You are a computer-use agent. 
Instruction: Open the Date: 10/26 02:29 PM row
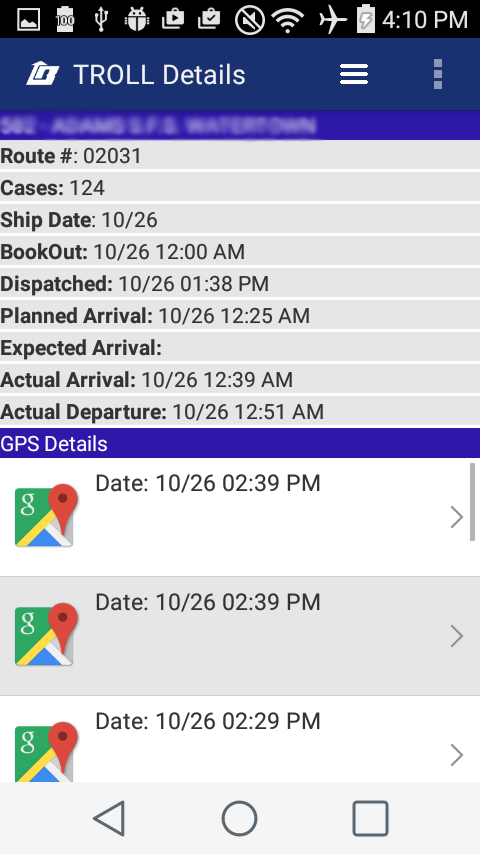pos(240,739)
